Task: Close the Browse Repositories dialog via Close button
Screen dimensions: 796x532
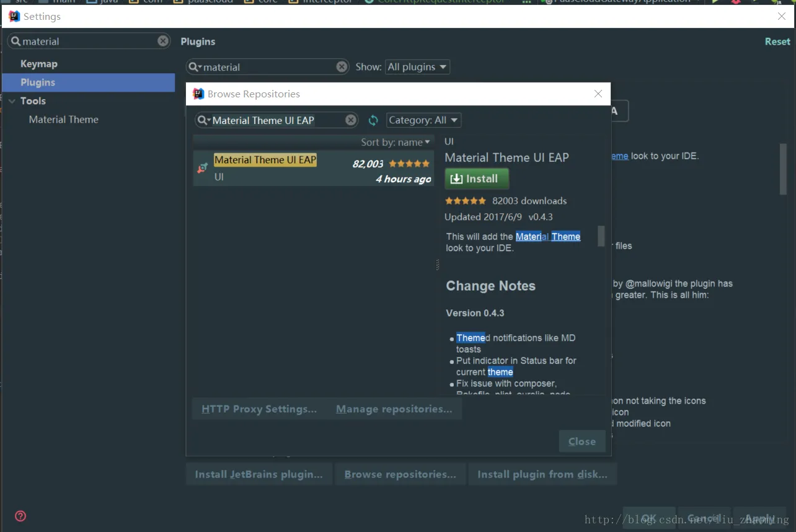Action: [582, 441]
